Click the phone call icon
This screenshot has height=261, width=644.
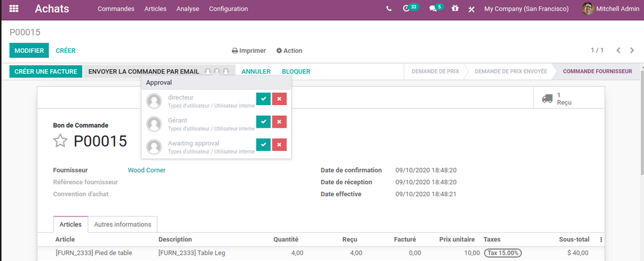pyautogui.click(x=389, y=9)
